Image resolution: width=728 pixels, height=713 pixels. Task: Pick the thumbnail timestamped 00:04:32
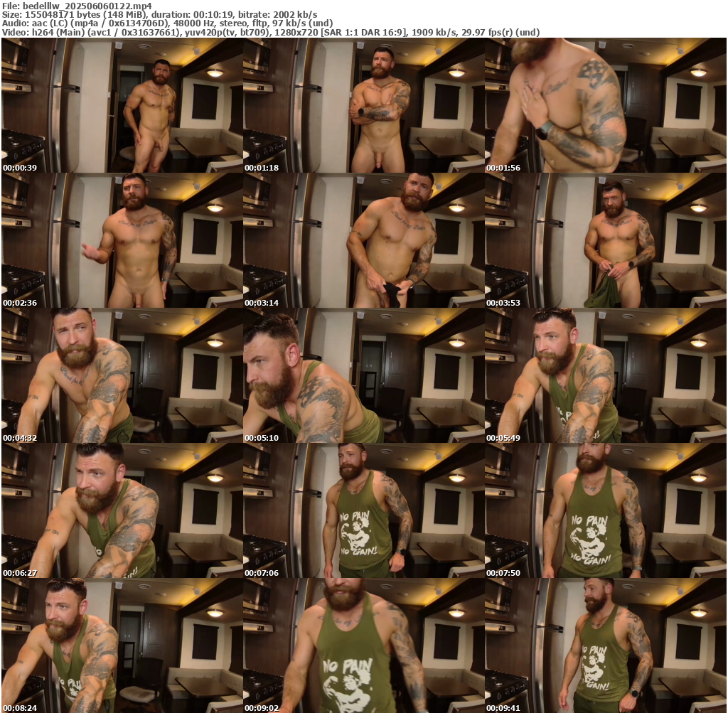click(x=122, y=375)
